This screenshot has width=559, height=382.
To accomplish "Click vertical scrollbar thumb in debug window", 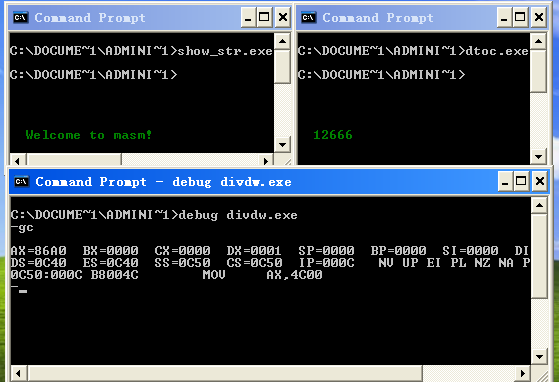I will (539, 256).
